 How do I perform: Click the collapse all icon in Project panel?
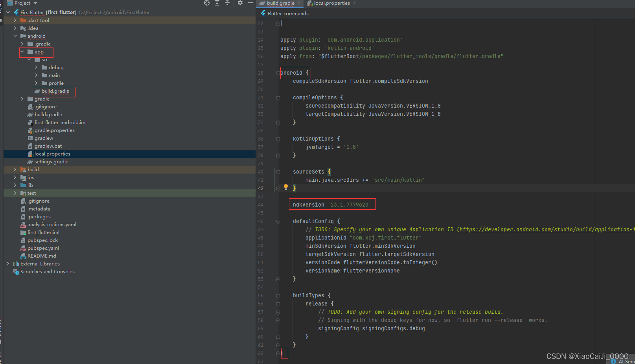(227, 3)
